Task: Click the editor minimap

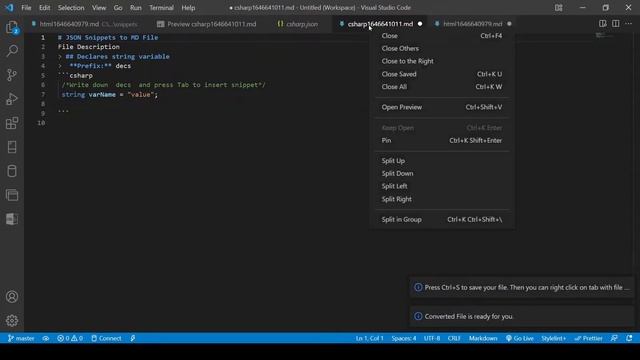Action: [604, 36]
